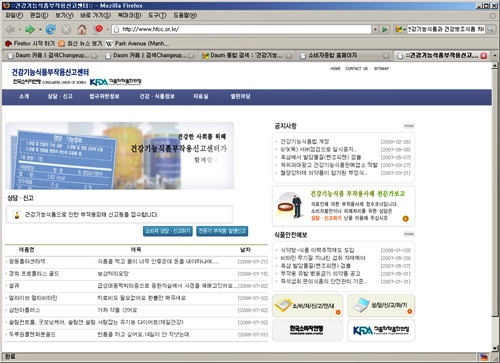Switch to the '소비자종합 홈페이지' tab
Screen dimensions: 500x363
coord(343,56)
